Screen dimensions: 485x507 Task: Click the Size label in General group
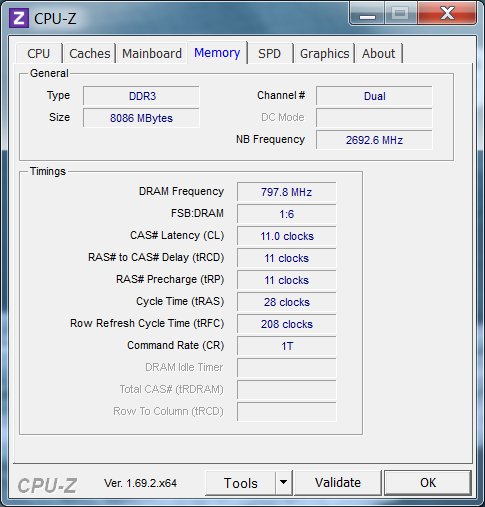pos(59,117)
